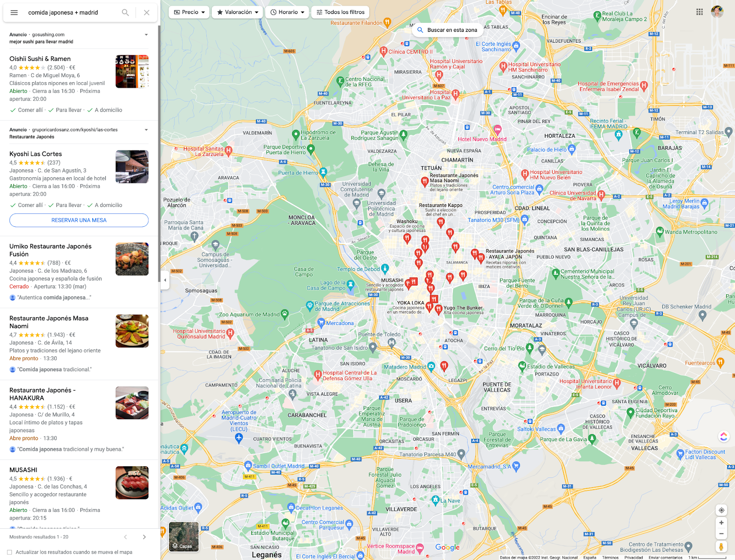This screenshot has width=735, height=560.
Task: Click Matadero Madrid pin
Action: 431,366
